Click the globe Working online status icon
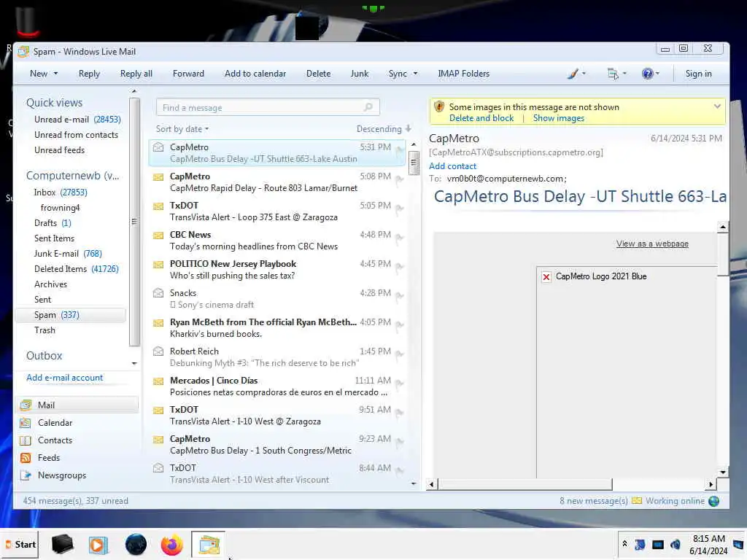 713,501
